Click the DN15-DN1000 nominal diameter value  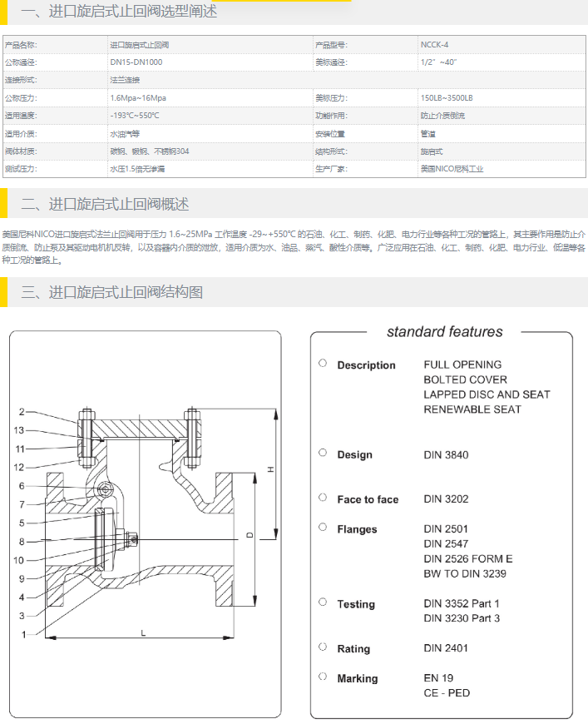pyautogui.click(x=136, y=62)
